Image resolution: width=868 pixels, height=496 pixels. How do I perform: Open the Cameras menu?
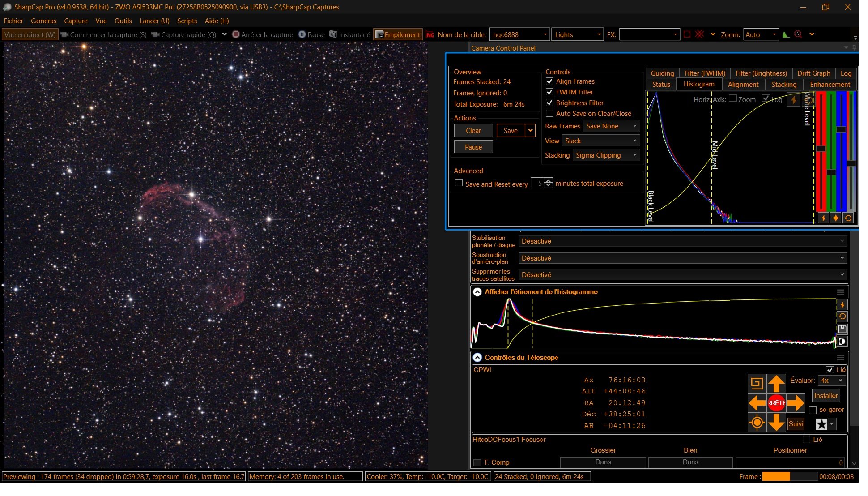point(43,21)
